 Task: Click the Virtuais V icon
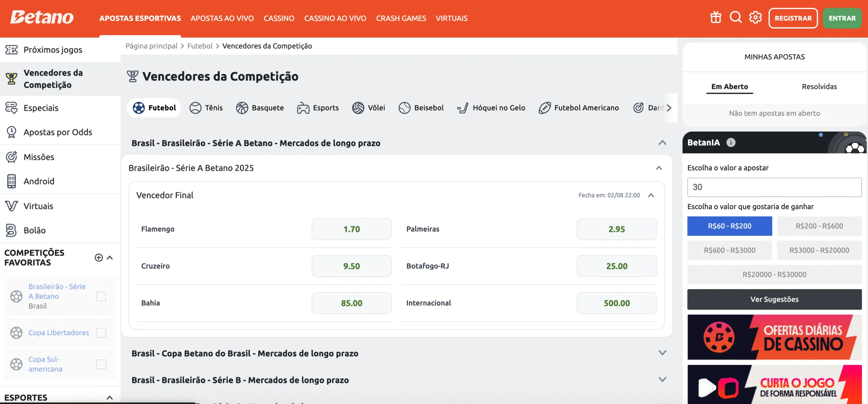point(12,206)
